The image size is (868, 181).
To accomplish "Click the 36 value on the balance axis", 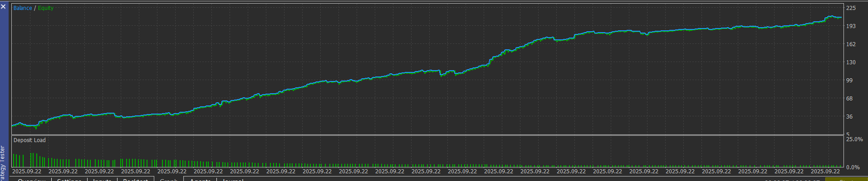I will 849,117.
